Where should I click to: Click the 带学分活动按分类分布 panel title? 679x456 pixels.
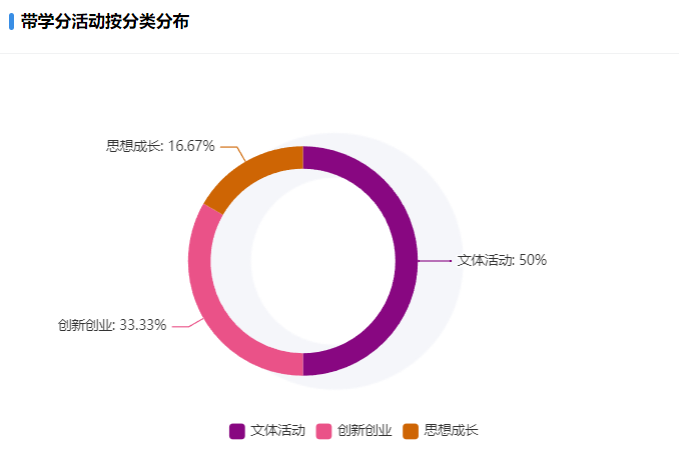pyautogui.click(x=105, y=21)
